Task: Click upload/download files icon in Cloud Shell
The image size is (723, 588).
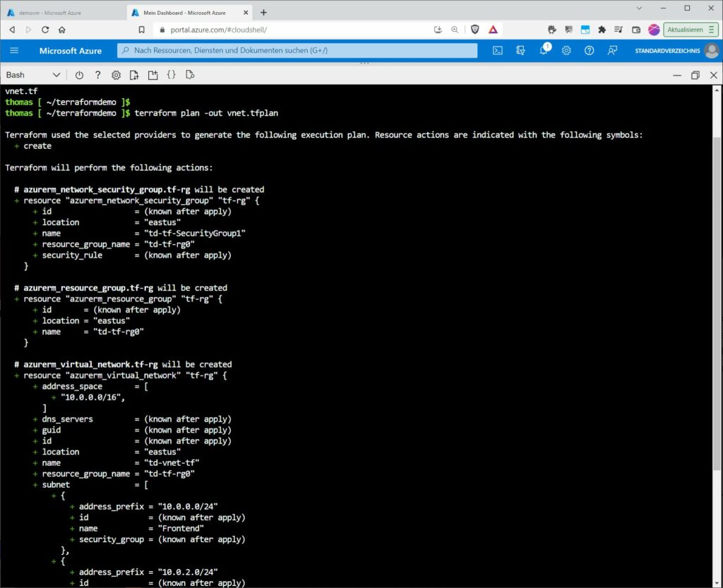Action: [134, 75]
